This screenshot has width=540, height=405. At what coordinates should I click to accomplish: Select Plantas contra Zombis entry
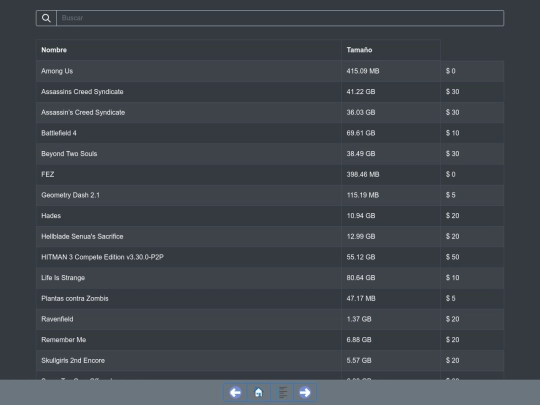tap(270, 298)
